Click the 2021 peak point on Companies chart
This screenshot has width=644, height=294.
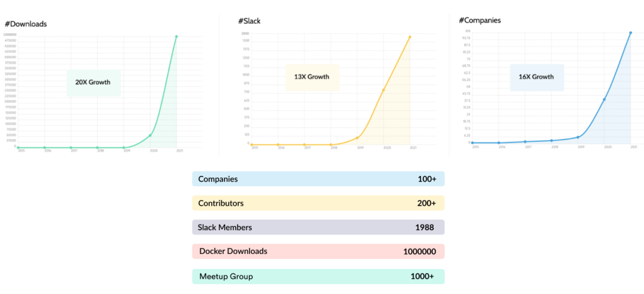click(631, 33)
